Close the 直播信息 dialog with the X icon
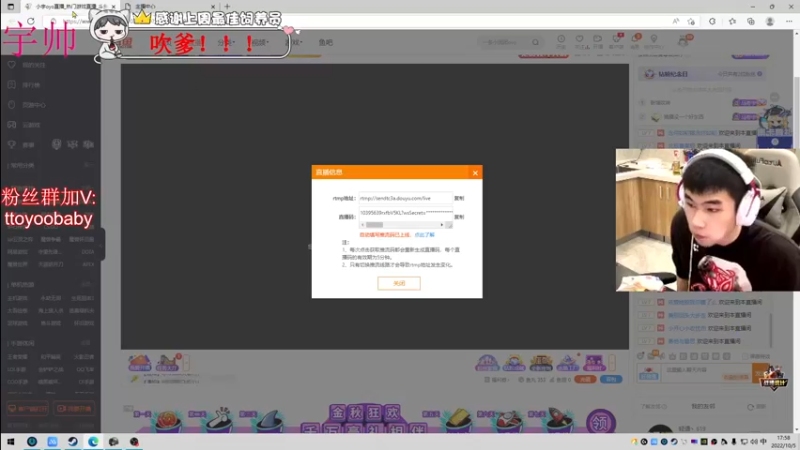This screenshot has width=800, height=450. [475, 173]
